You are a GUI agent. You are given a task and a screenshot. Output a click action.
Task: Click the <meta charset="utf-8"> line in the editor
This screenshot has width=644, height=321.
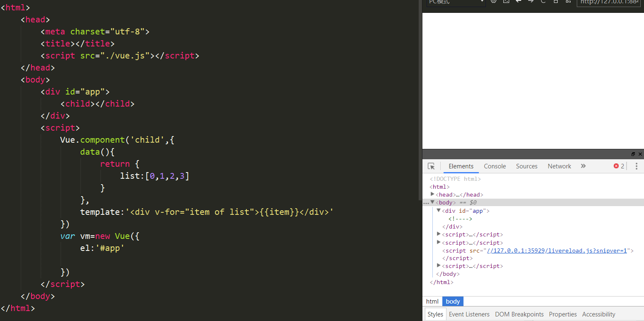pos(95,32)
